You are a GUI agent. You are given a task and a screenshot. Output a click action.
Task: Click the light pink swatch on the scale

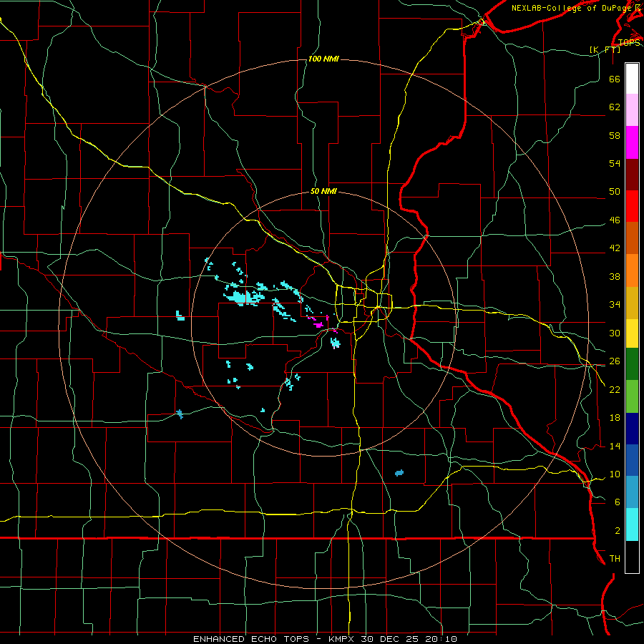click(x=632, y=110)
